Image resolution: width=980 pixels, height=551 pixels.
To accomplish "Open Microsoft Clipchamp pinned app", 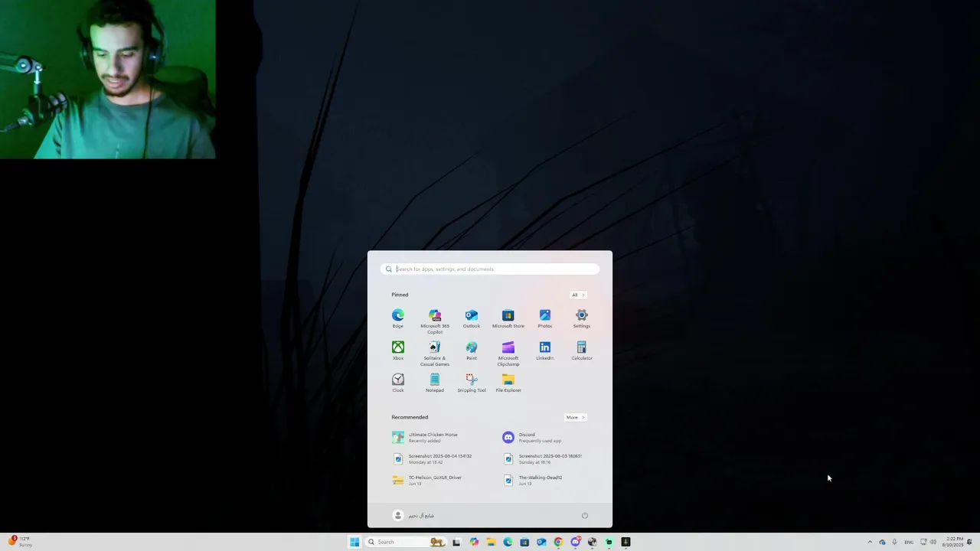I will (x=508, y=354).
